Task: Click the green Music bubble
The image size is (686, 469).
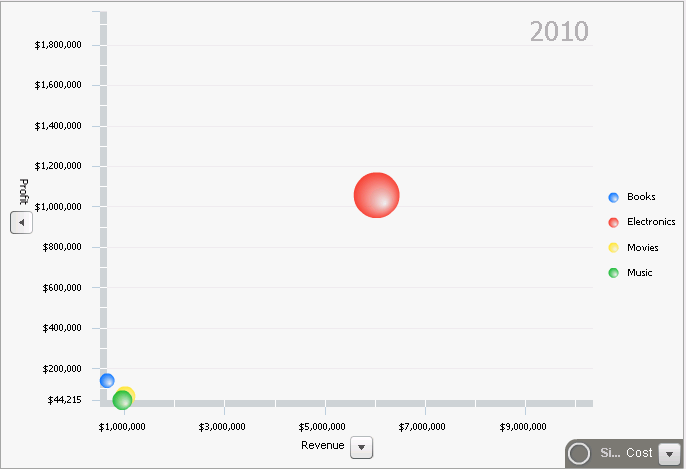Action: tap(122, 400)
